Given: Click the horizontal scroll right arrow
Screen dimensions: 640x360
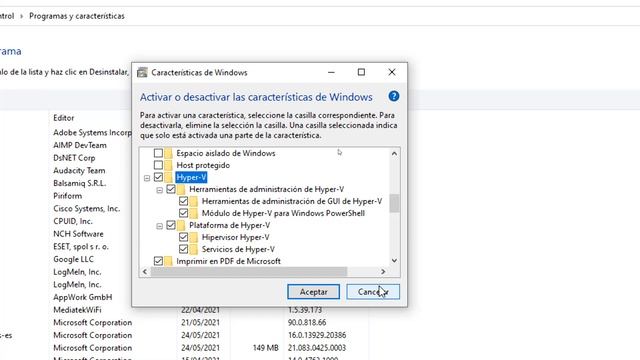Looking at the screenshot, I should coord(383,271).
